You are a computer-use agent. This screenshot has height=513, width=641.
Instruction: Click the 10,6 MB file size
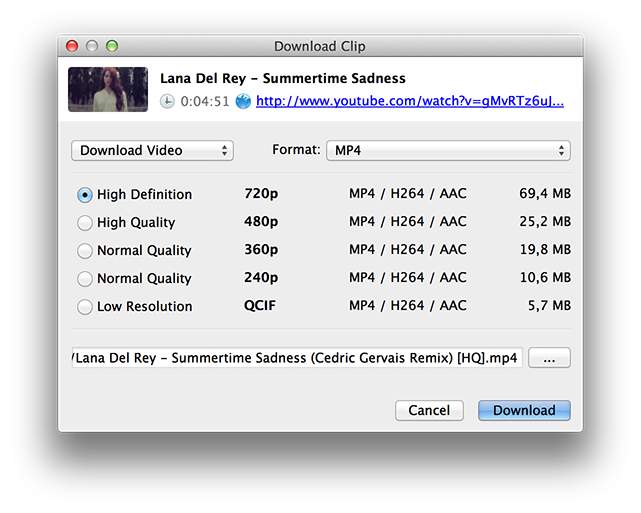pos(545,278)
